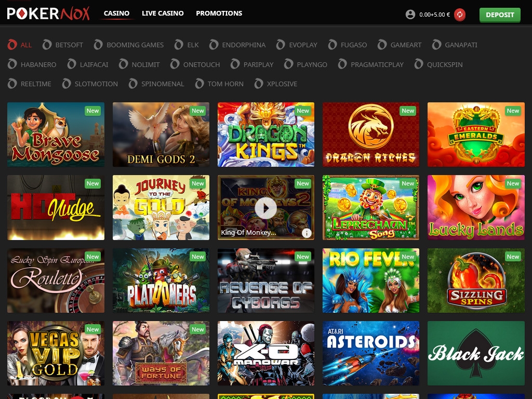The height and width of the screenshot is (399, 532).
Task: Open Lucky Spin European Roulette
Action: coord(56,281)
